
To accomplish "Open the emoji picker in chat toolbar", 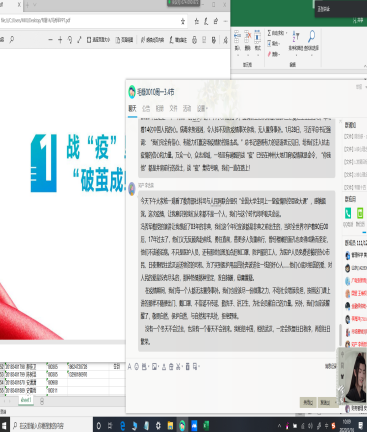I will pos(137,367).
